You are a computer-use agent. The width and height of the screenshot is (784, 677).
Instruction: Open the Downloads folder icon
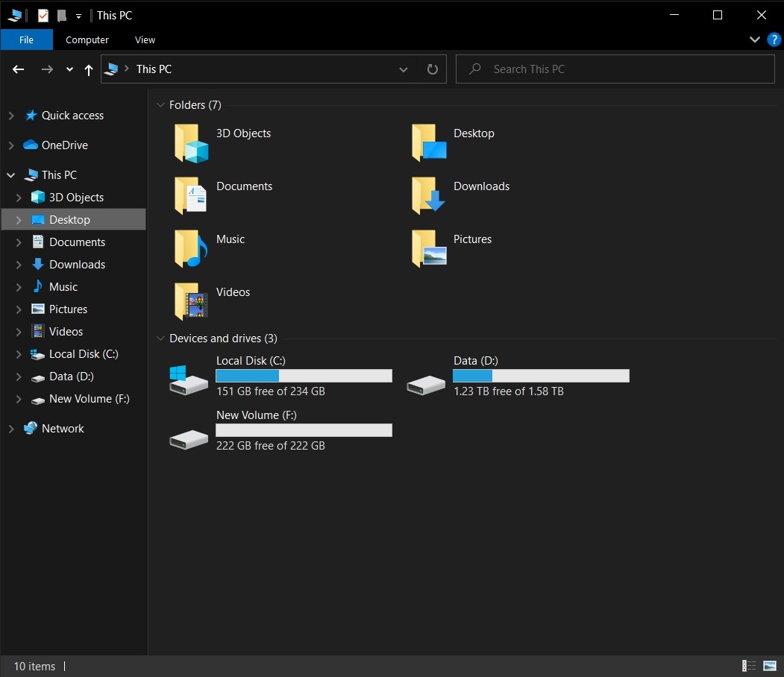[x=427, y=195]
